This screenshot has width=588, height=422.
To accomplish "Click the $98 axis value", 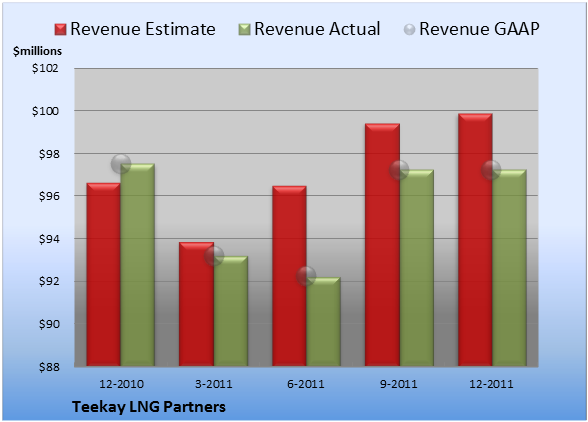I will click(x=49, y=154).
